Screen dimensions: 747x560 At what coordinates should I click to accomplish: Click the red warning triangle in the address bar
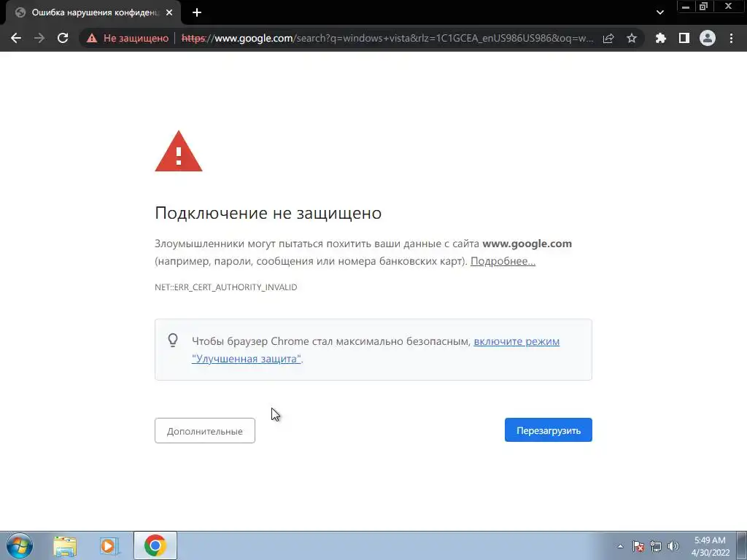click(92, 38)
